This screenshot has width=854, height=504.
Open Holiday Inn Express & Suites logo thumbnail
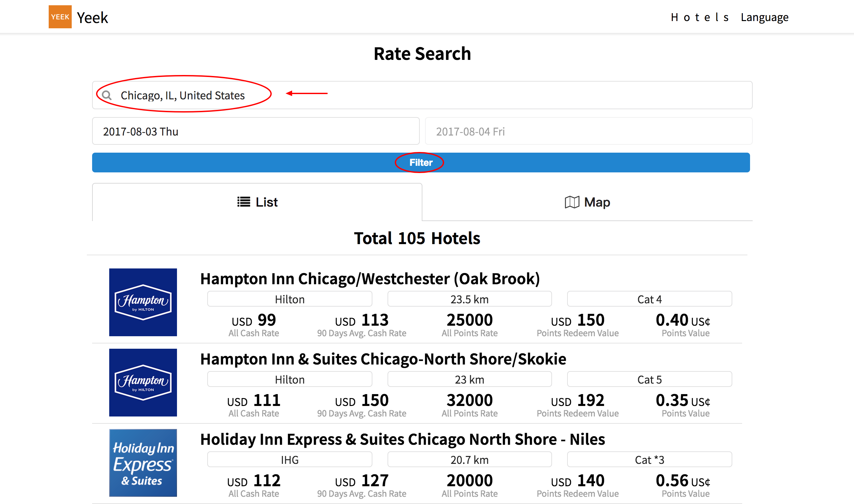coord(143,463)
